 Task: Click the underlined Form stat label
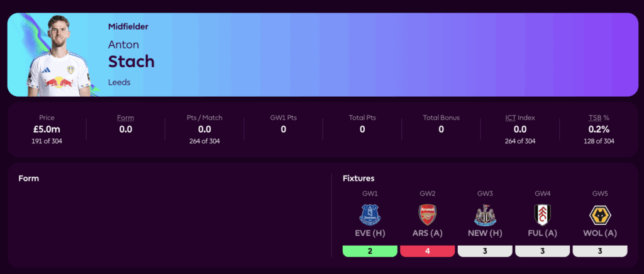[x=126, y=118]
